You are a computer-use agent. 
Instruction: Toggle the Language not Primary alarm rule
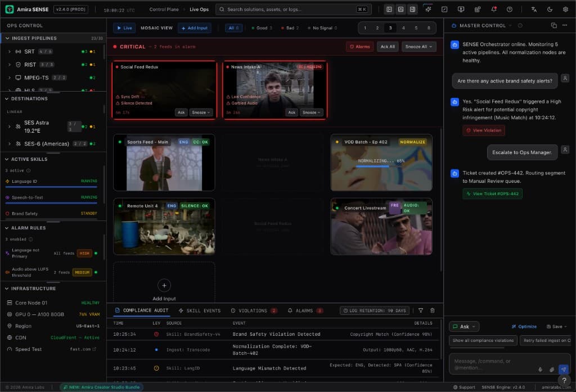[x=96, y=253]
